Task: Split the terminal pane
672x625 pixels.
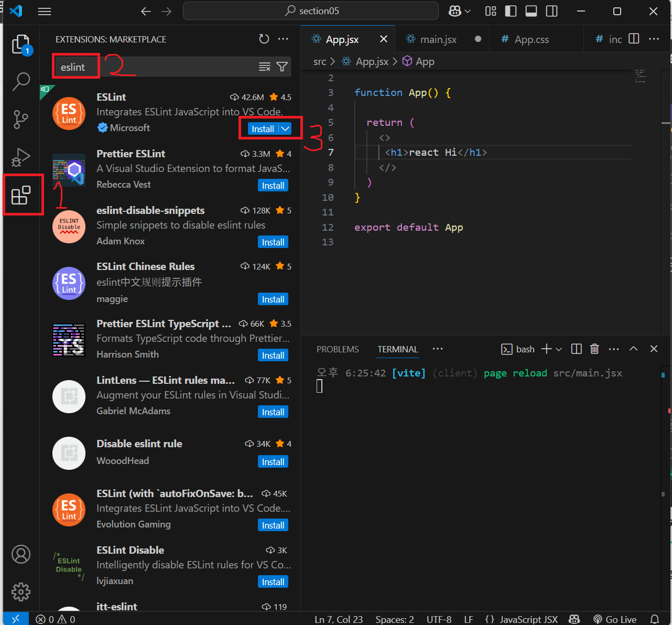Action: [576, 349]
